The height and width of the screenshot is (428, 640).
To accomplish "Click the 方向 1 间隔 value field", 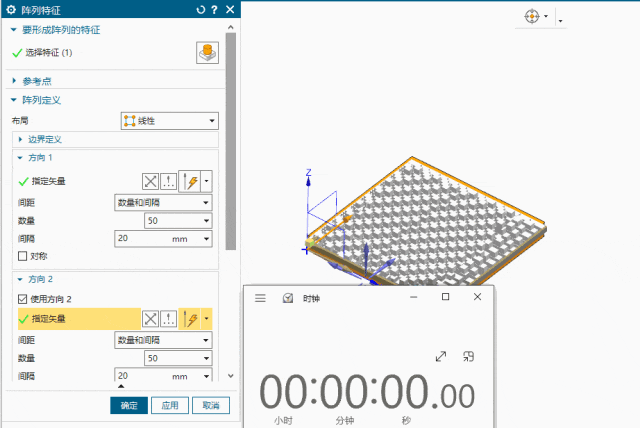I will click(150, 238).
